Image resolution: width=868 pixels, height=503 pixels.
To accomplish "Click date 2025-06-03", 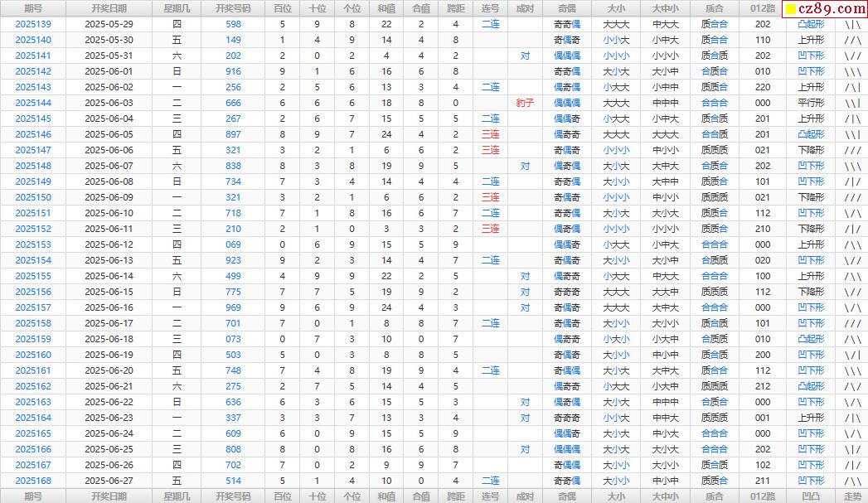I will (x=109, y=103).
